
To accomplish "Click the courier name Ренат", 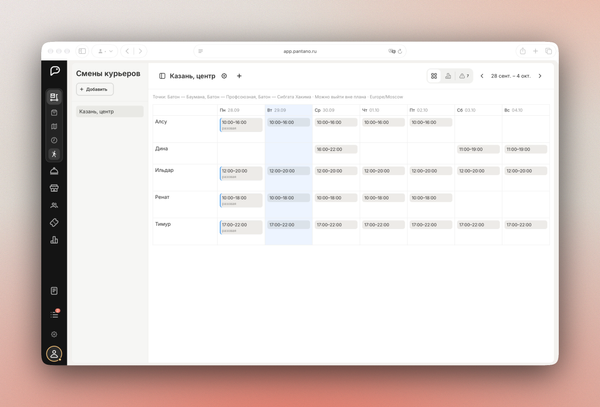I will pyautogui.click(x=162, y=197).
